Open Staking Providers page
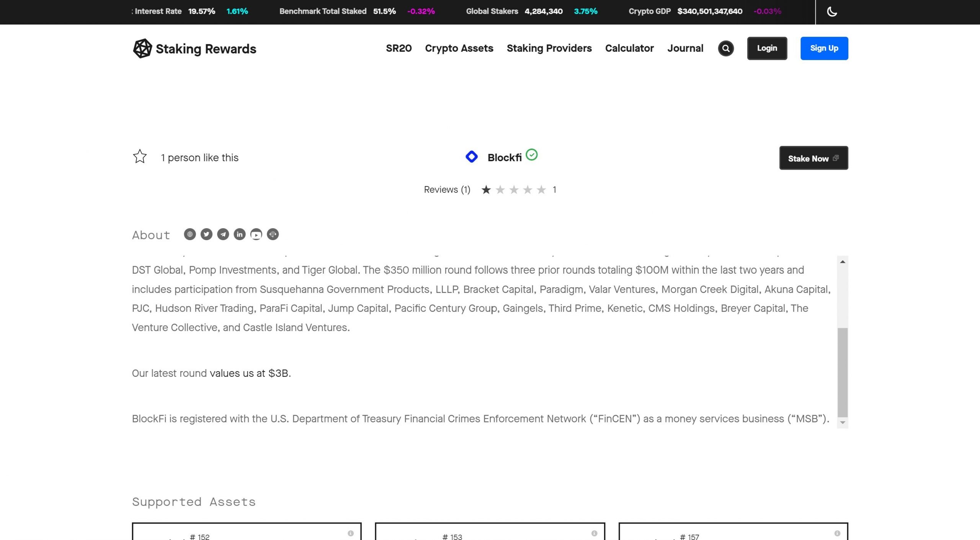Image resolution: width=980 pixels, height=540 pixels. (x=549, y=48)
